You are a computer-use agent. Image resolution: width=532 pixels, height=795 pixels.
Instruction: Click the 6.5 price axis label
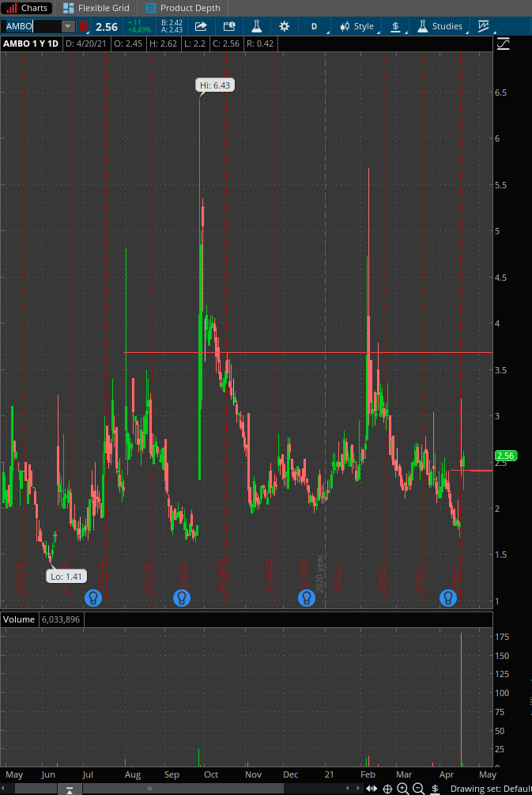point(500,93)
